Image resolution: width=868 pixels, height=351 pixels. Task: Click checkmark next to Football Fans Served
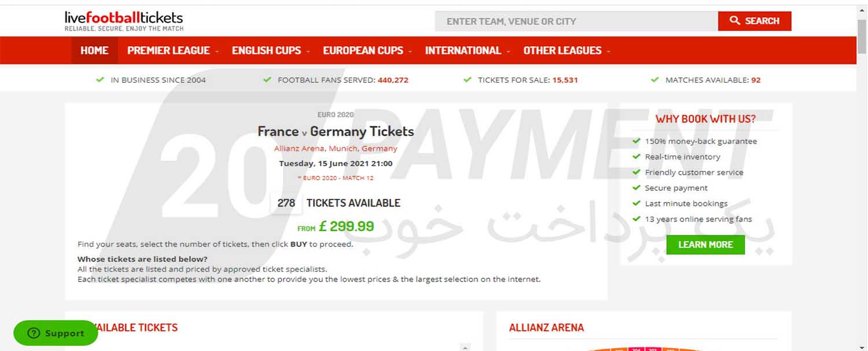click(x=267, y=80)
